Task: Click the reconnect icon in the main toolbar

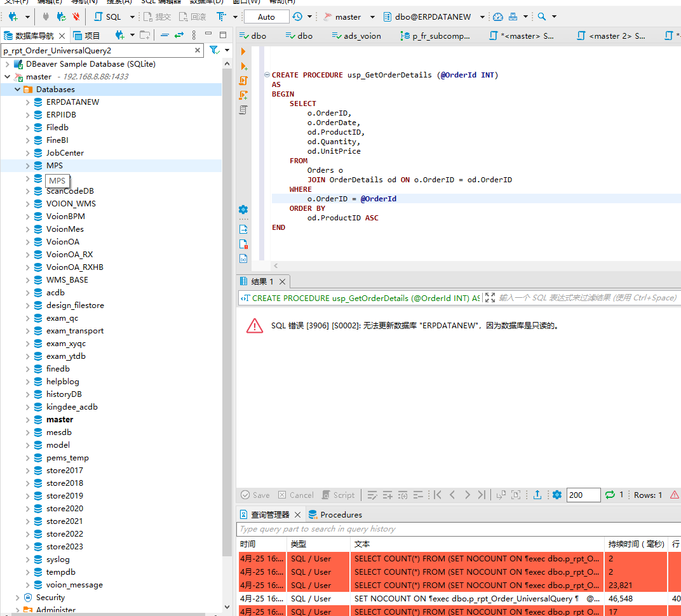Action: [61, 17]
